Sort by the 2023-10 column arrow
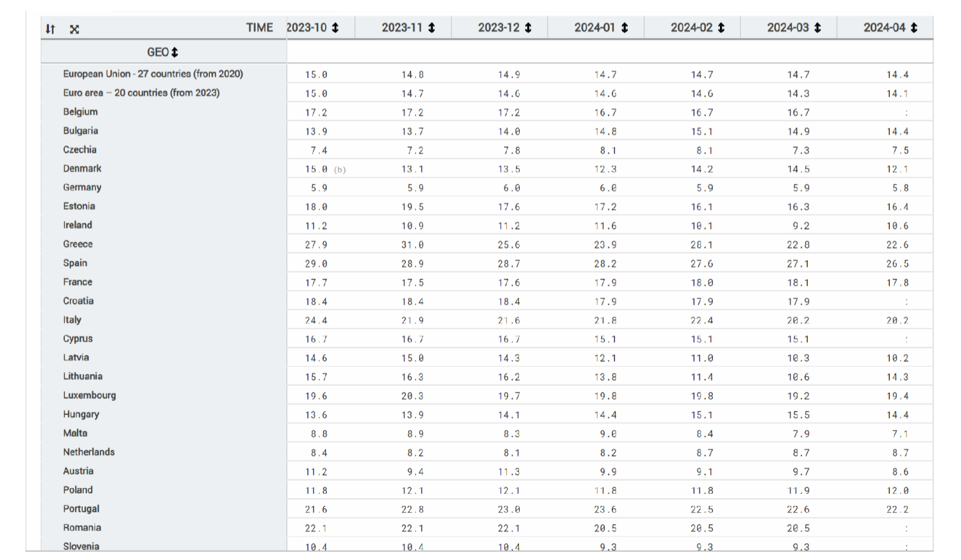 tap(335, 28)
